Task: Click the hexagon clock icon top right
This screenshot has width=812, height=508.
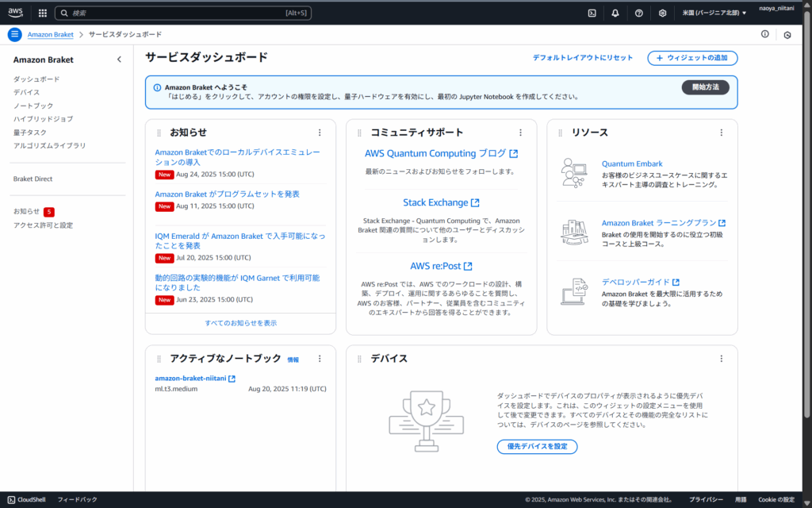Action: (x=787, y=35)
